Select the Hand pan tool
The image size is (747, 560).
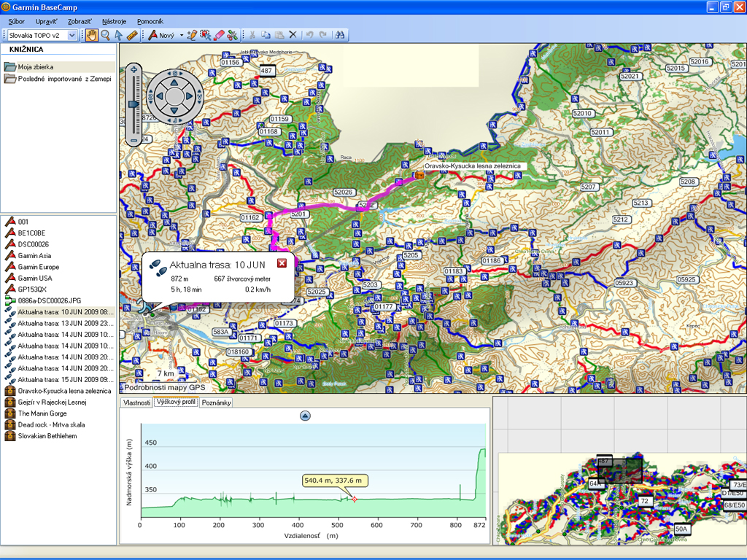click(x=92, y=35)
